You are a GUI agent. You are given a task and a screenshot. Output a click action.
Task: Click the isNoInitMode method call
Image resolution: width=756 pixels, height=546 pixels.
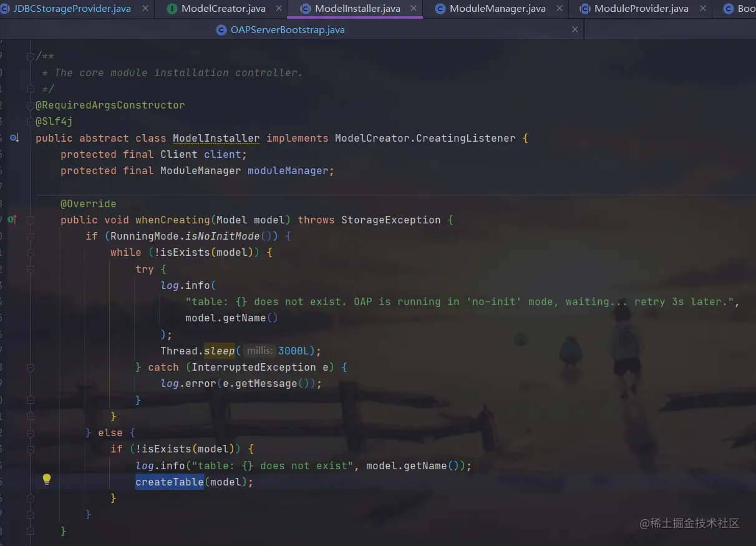pyautogui.click(x=223, y=236)
